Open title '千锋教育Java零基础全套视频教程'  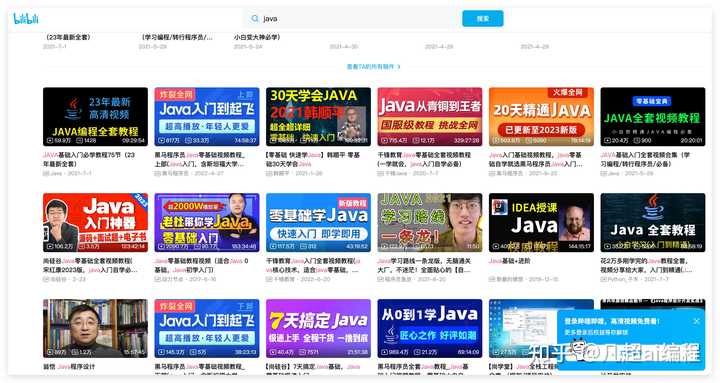click(x=424, y=159)
